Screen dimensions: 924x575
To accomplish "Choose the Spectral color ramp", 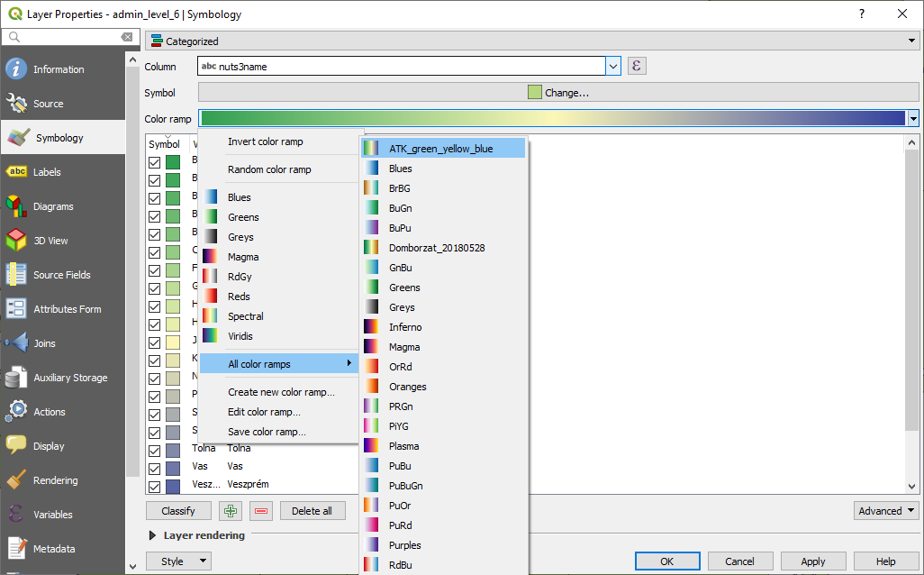I will point(246,316).
